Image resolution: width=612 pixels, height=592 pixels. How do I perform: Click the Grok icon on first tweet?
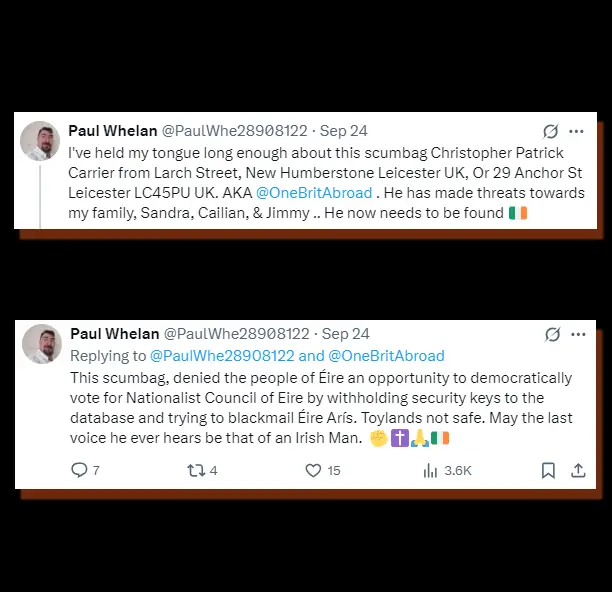tap(550, 131)
